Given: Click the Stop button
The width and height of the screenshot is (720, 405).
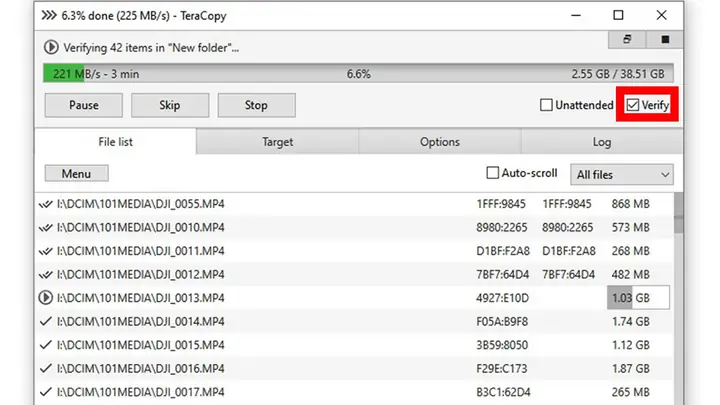Looking at the screenshot, I should point(256,105).
